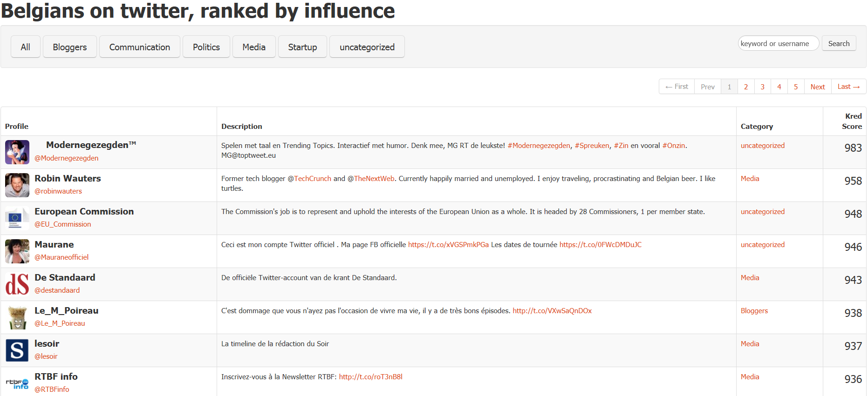Click Maurane's profile picture

point(17,251)
